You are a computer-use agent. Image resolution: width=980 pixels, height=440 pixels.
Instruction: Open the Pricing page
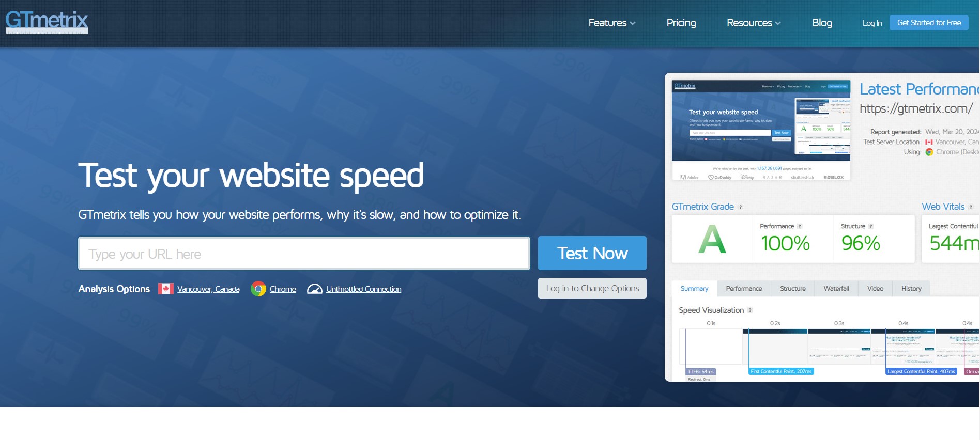681,23
